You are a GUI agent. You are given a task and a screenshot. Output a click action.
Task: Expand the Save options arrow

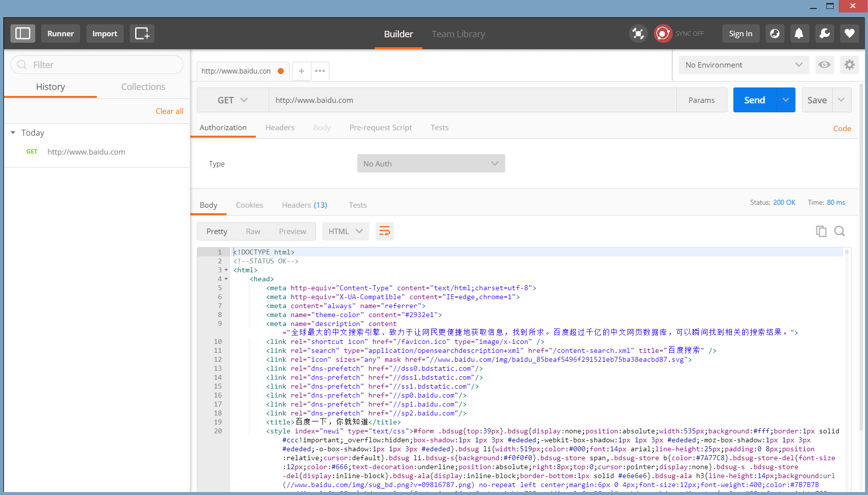(x=841, y=100)
